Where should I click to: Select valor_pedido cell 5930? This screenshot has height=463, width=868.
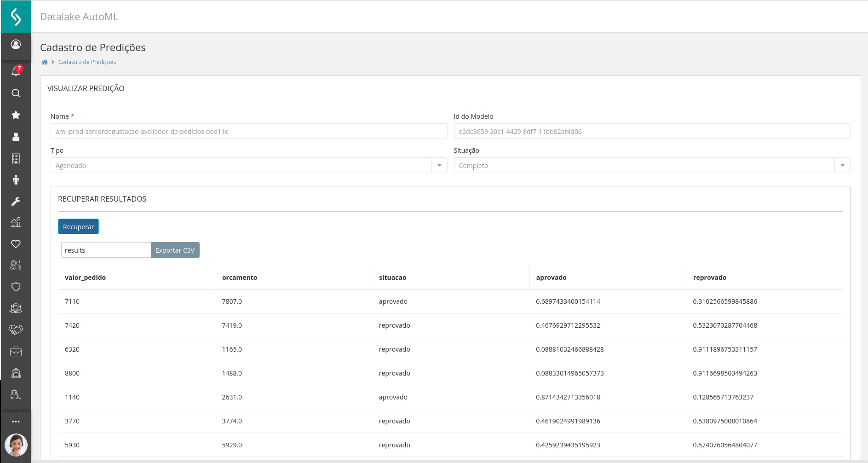72,445
